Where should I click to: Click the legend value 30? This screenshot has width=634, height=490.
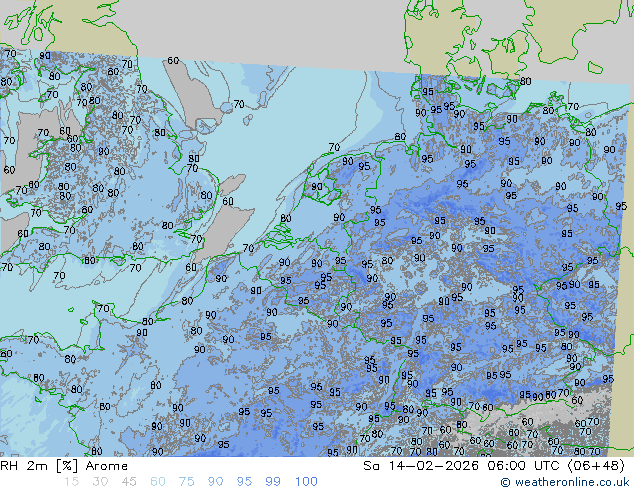pyautogui.click(x=100, y=482)
